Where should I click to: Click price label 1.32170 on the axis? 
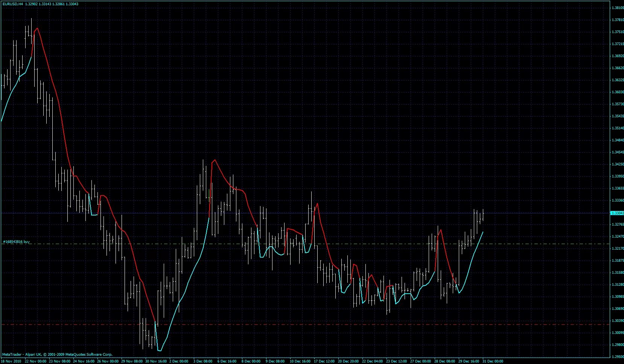coord(618,249)
